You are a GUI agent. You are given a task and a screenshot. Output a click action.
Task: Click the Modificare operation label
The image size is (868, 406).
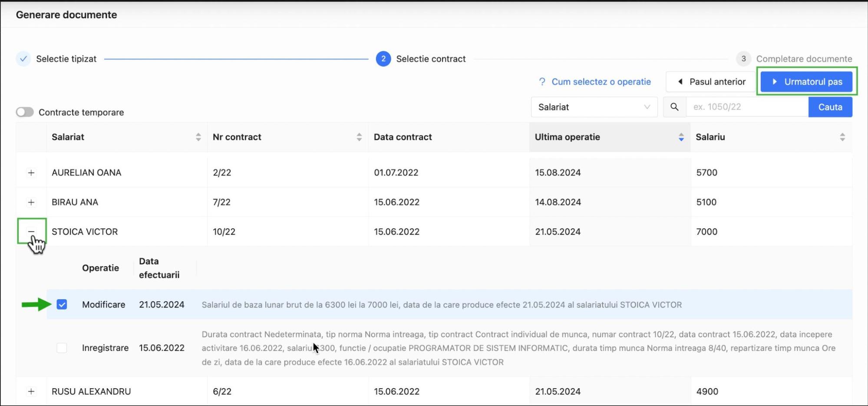[103, 305]
